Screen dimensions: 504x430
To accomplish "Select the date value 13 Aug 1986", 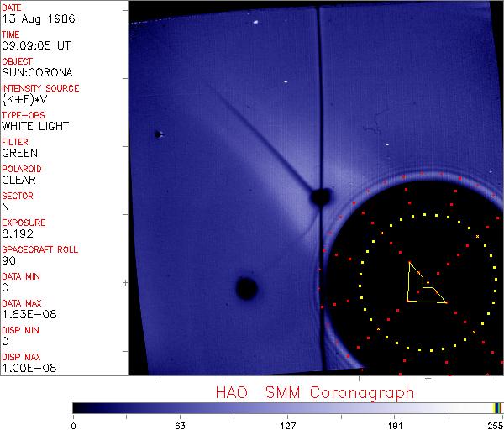I will pyautogui.click(x=30, y=18).
